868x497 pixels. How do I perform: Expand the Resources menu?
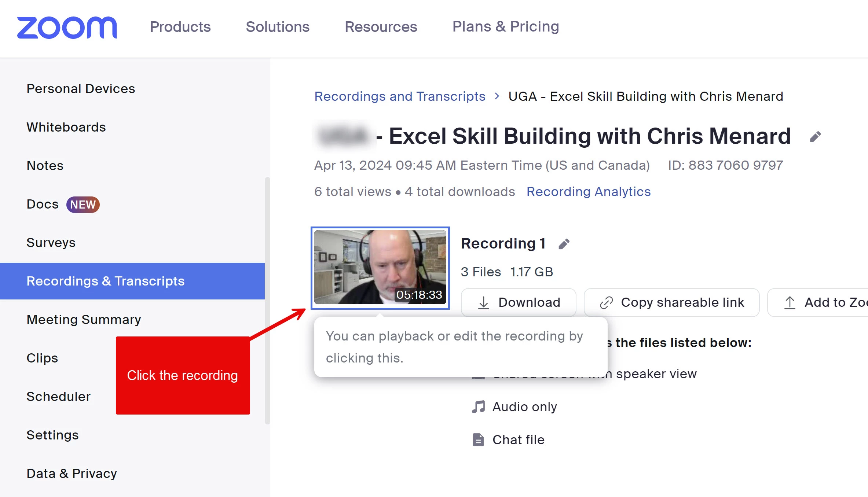(x=381, y=27)
